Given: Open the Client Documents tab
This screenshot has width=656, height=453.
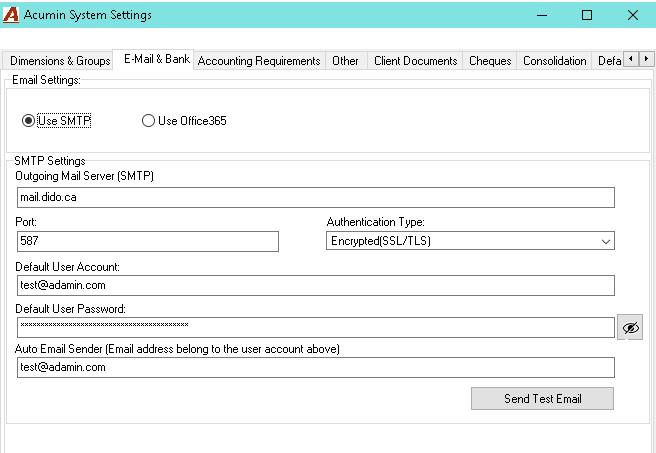Looking at the screenshot, I should tap(415, 61).
